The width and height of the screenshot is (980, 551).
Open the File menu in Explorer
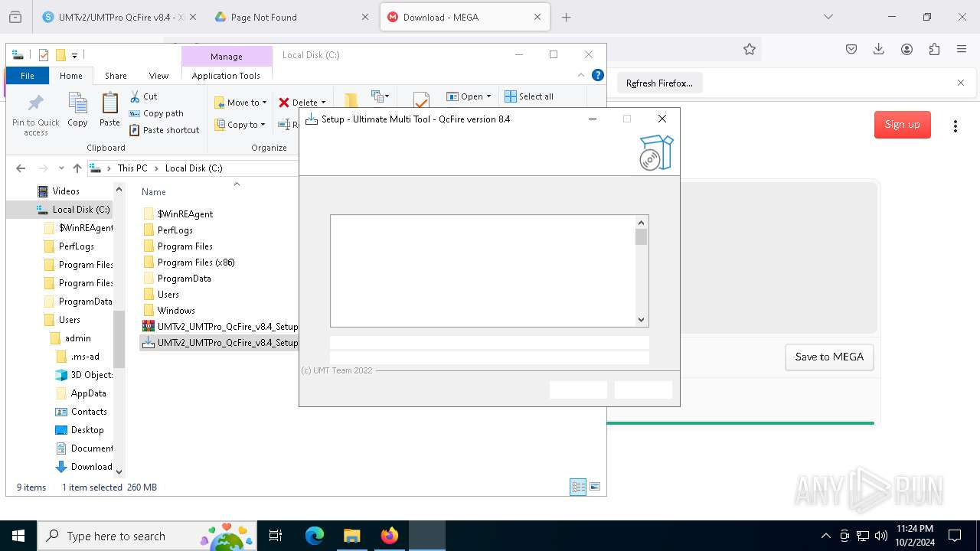[28, 76]
